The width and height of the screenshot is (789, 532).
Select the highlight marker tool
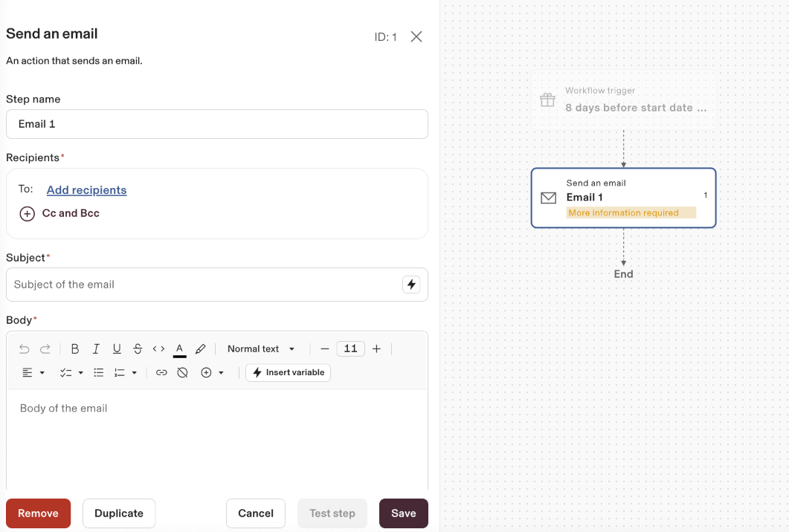click(x=200, y=349)
